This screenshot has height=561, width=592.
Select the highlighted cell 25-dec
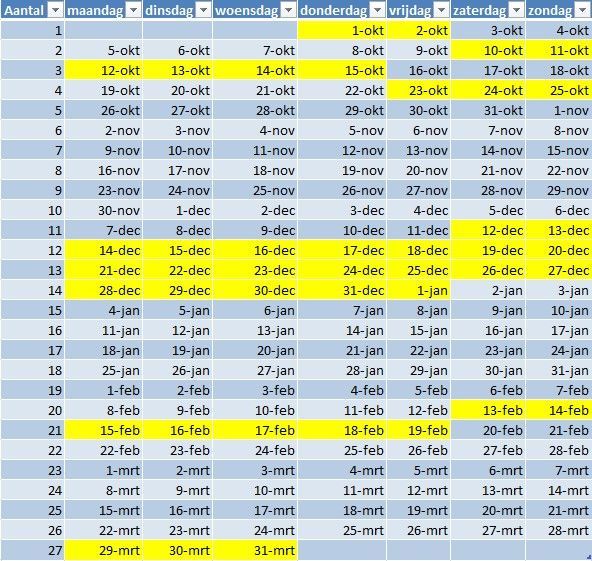click(x=419, y=270)
